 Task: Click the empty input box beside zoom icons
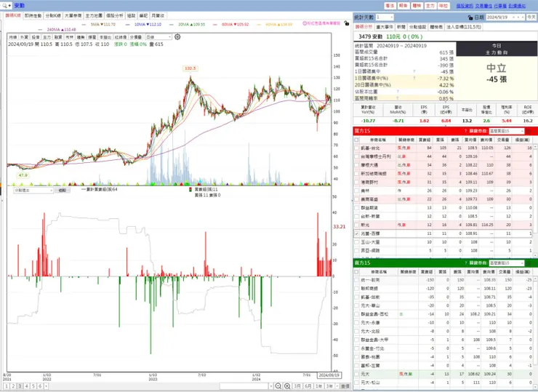(x=244, y=386)
